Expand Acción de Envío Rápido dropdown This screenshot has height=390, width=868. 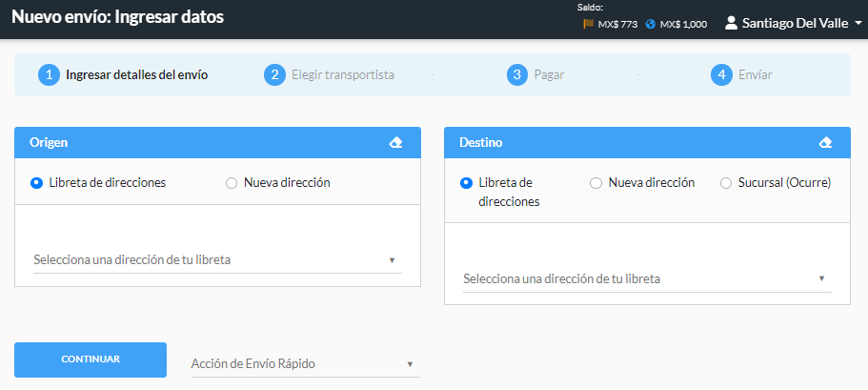[305, 364]
